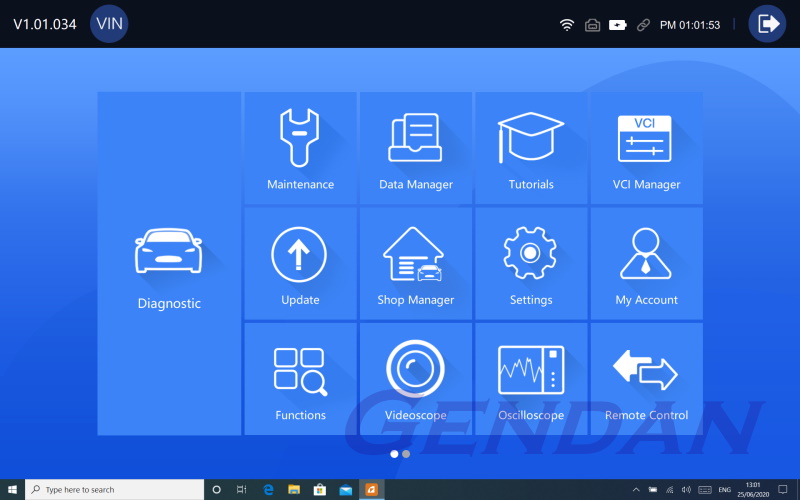The height and width of the screenshot is (500, 800).
Task: Click the Windows taskbar search box
Action: tap(115, 490)
